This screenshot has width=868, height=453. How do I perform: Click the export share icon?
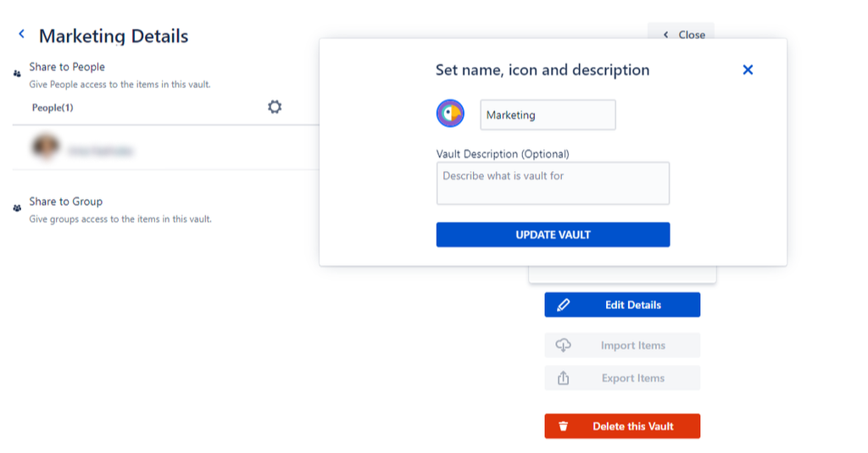click(x=563, y=378)
